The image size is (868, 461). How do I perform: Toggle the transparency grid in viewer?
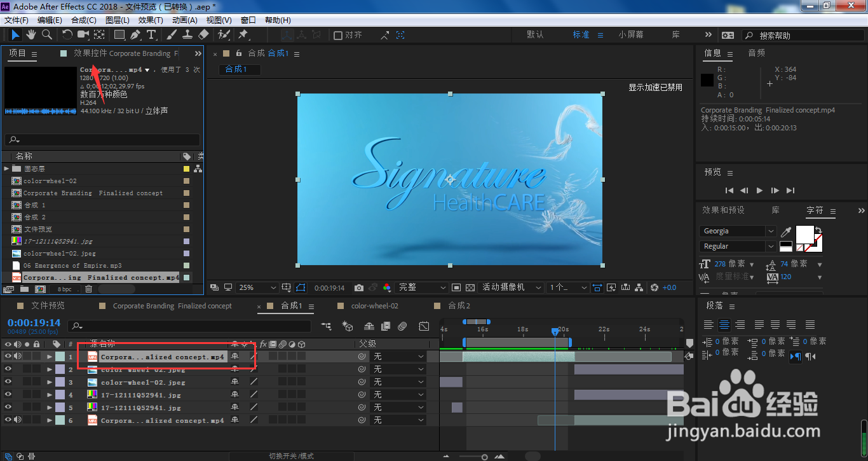[x=470, y=287]
